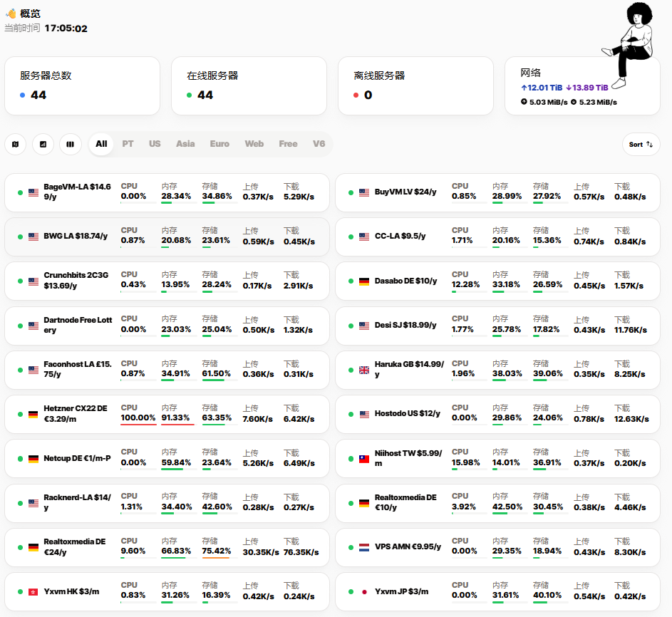Select the Free servers tab
The height and width of the screenshot is (617, 672).
[288, 144]
